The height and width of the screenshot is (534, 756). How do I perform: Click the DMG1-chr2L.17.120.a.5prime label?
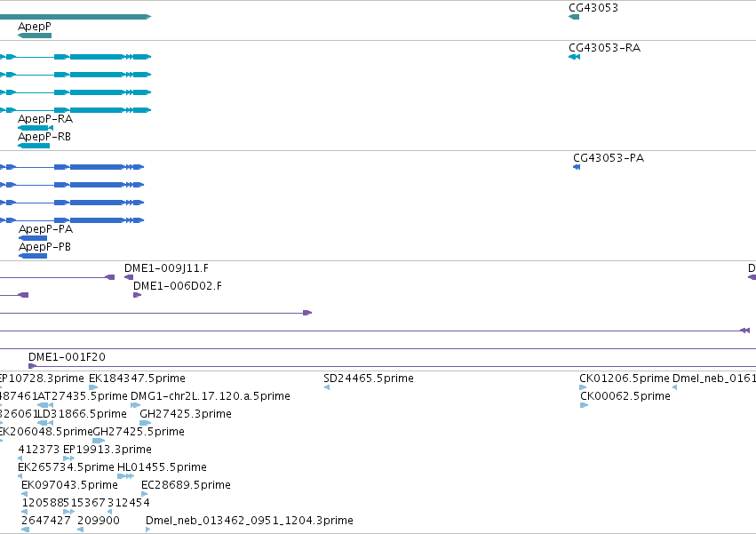coord(211,396)
